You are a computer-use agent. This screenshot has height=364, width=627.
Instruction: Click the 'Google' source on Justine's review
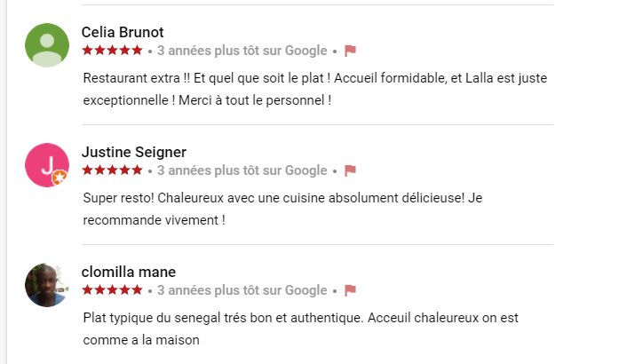pos(306,170)
